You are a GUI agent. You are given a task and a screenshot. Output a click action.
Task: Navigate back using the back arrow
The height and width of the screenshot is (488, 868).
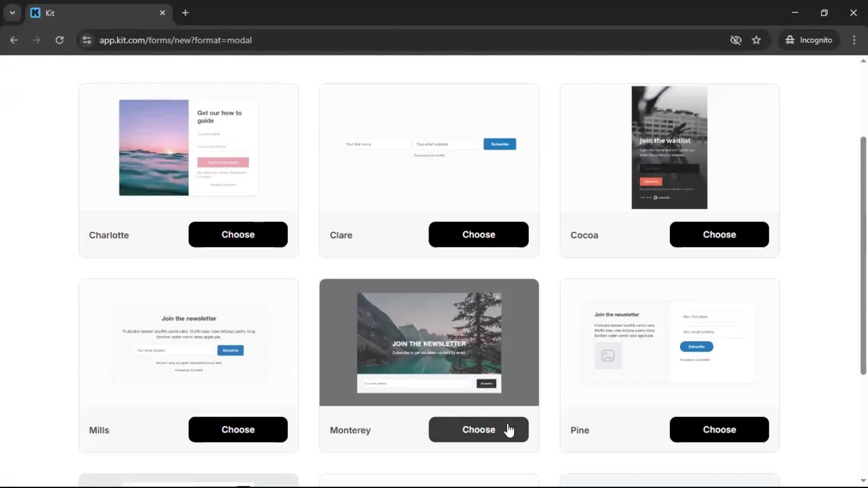coord(14,40)
